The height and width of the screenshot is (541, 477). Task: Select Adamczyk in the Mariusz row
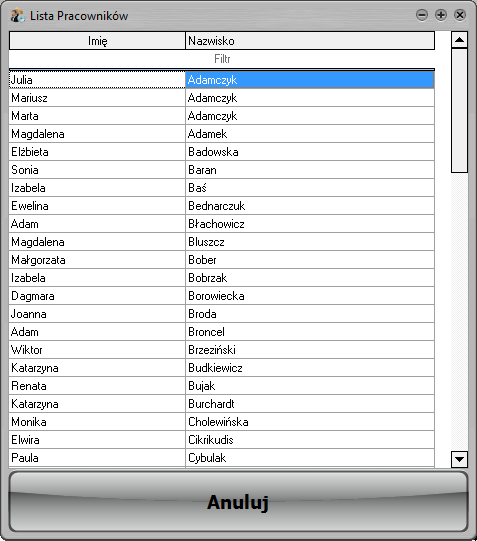(x=310, y=98)
